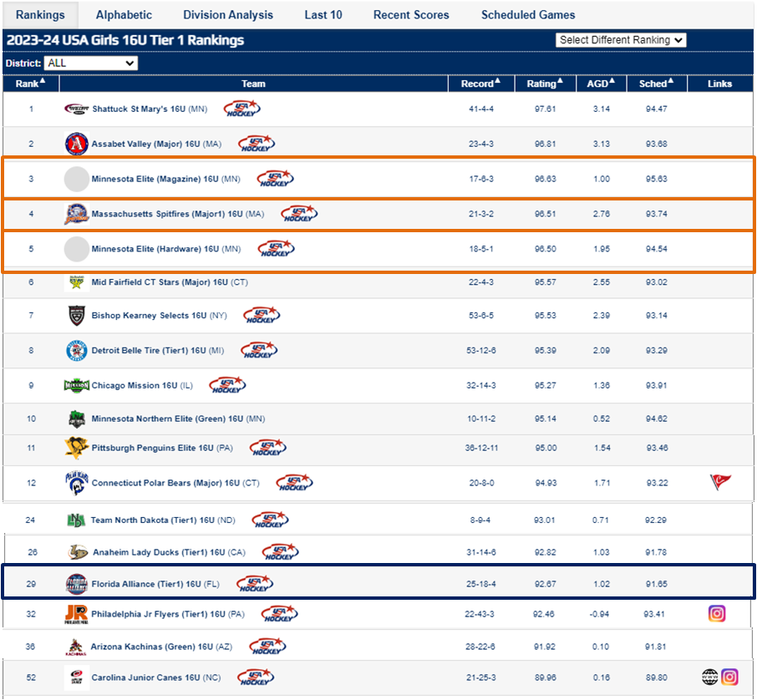Click USA Hockey badge beside Shattuck St Mary's
Viewport: 757px width, 700px height.
coord(241,109)
